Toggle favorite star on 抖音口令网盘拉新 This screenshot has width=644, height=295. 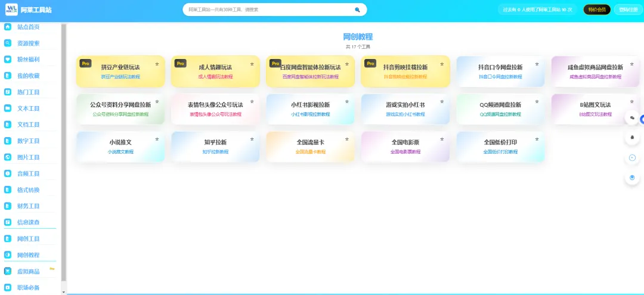click(537, 64)
